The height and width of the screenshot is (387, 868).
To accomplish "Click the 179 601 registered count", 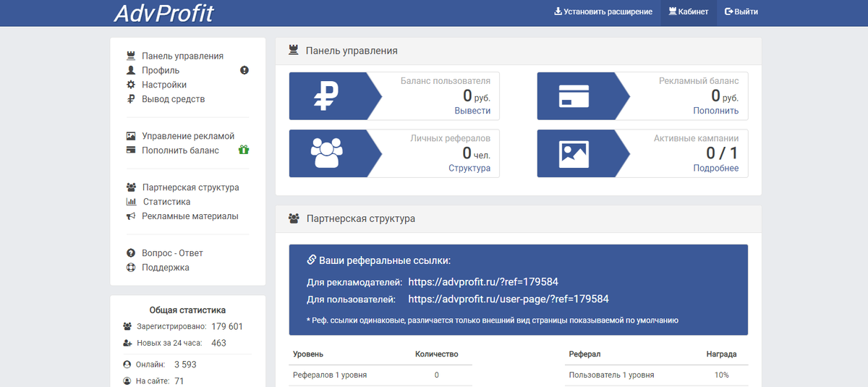I will [227, 326].
